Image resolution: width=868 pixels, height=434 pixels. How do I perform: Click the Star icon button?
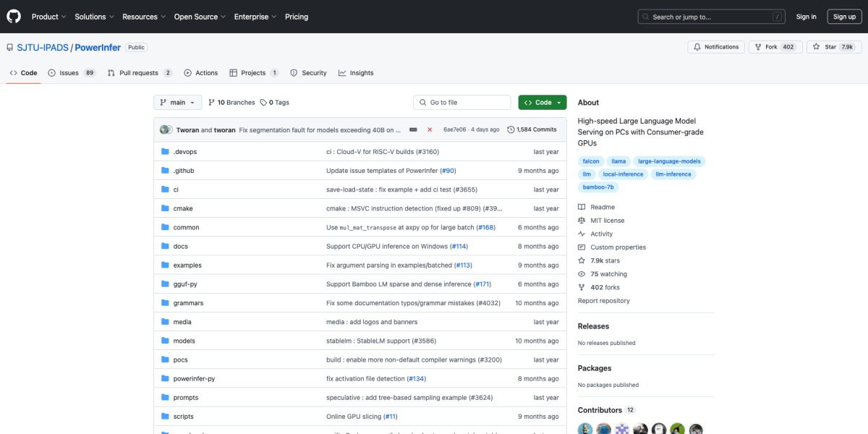[x=834, y=47]
